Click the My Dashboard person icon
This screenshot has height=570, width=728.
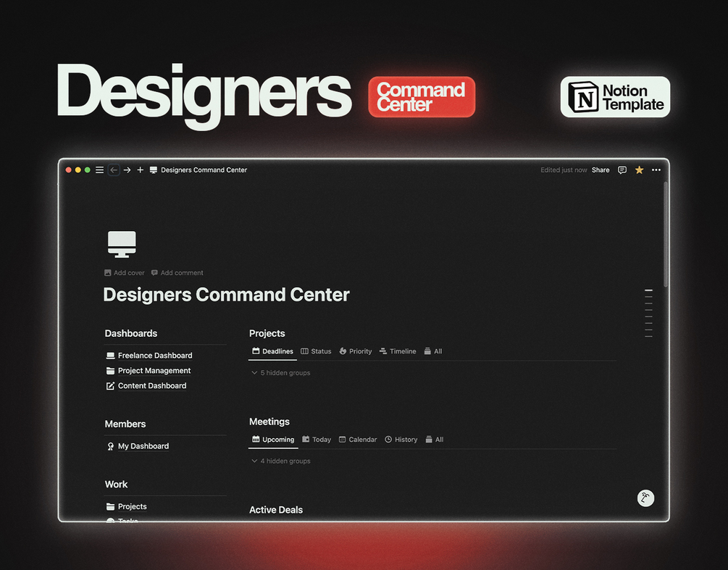(x=111, y=446)
